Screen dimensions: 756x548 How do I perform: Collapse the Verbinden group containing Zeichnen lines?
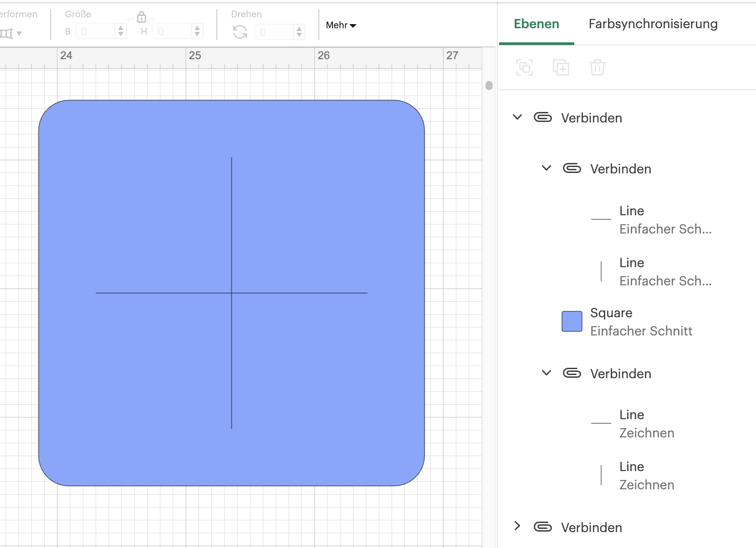[547, 373]
